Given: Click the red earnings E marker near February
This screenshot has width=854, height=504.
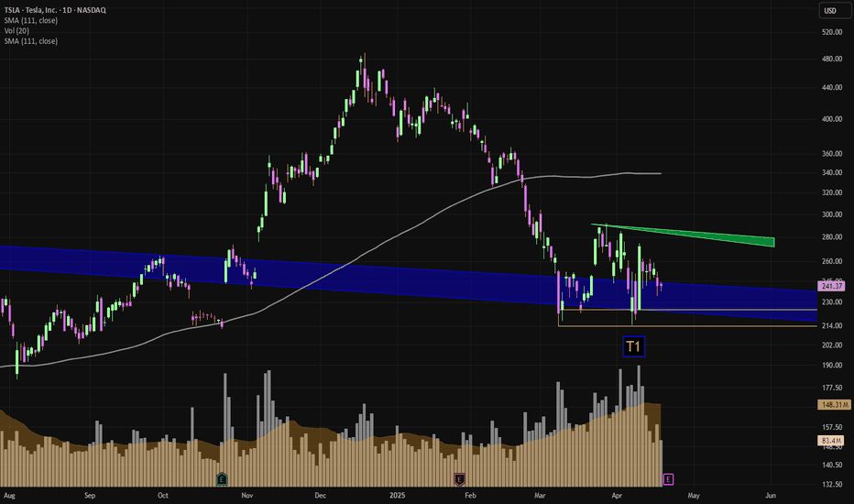Looking at the screenshot, I should pyautogui.click(x=459, y=479).
